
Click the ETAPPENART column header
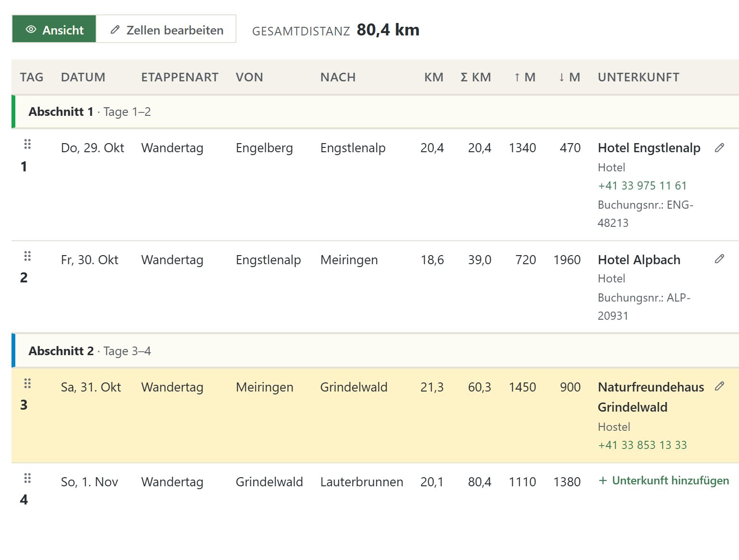pos(179,77)
